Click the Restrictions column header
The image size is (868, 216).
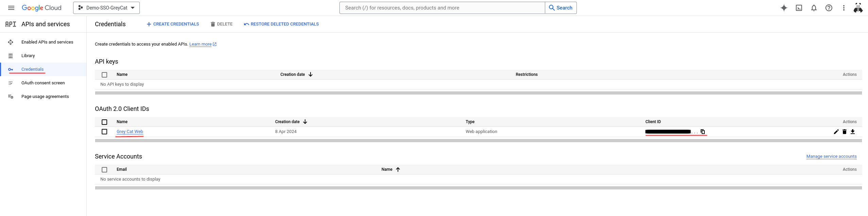(x=527, y=74)
